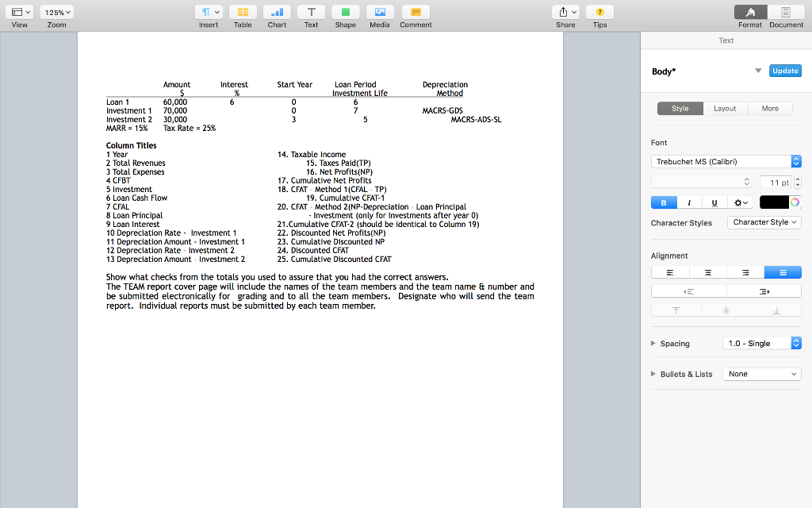This screenshot has height=508, width=812.
Task: Click the Update paragraph style button
Action: tap(784, 71)
